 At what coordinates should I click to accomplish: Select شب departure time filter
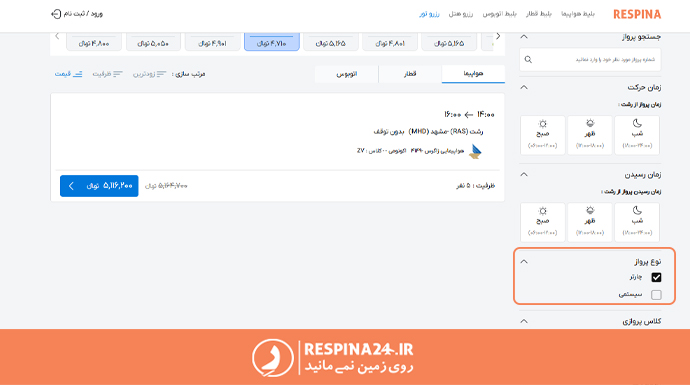pyautogui.click(x=637, y=135)
